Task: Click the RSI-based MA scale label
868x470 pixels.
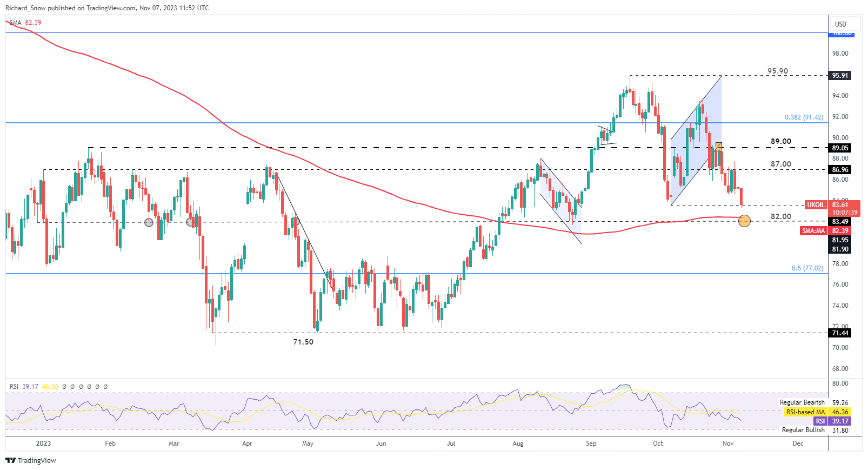Action: click(806, 412)
